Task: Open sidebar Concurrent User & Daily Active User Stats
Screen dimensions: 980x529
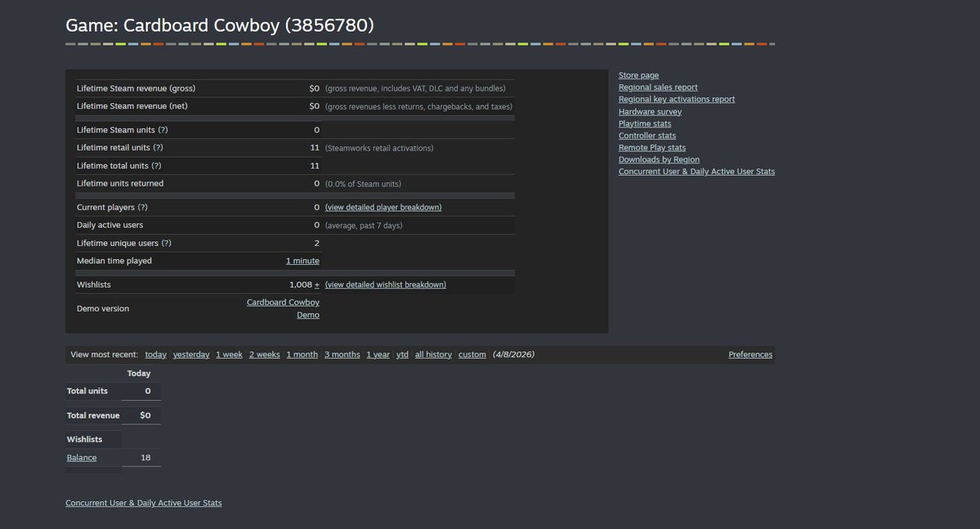Action: [696, 172]
